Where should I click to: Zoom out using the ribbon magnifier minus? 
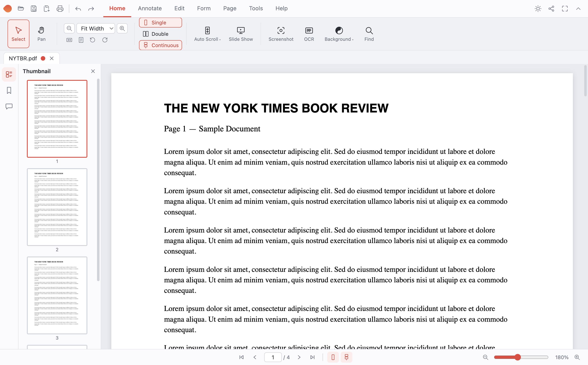[69, 28]
